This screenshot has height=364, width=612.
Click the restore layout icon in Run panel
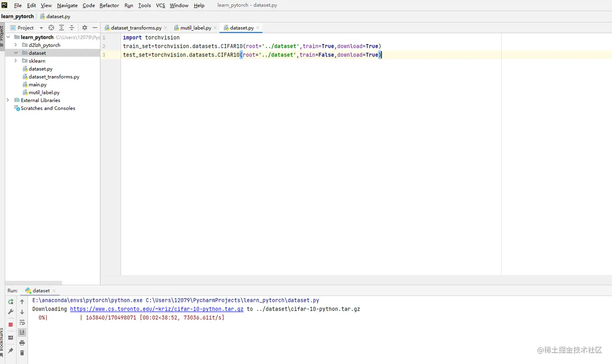pyautogui.click(x=11, y=338)
